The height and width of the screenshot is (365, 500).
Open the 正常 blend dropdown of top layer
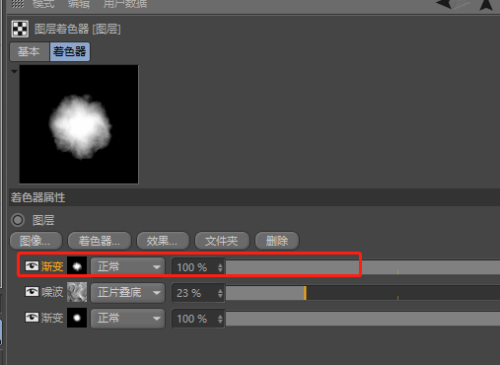click(128, 267)
